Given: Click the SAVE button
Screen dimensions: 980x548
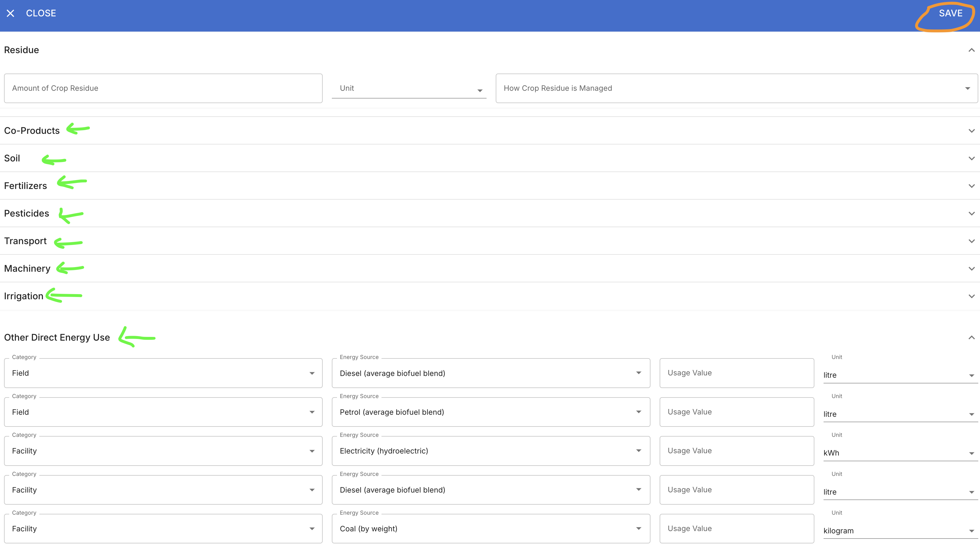Looking at the screenshot, I should pos(950,13).
